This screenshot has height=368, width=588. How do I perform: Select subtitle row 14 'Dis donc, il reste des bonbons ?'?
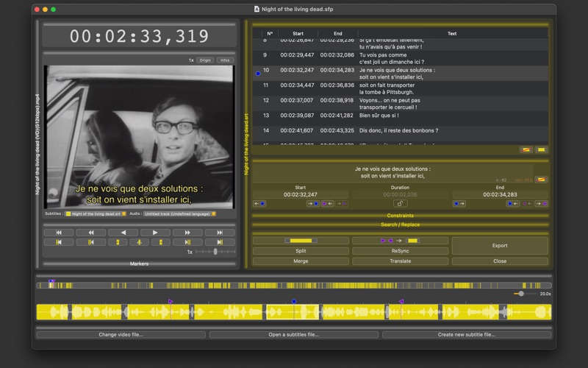(x=400, y=134)
